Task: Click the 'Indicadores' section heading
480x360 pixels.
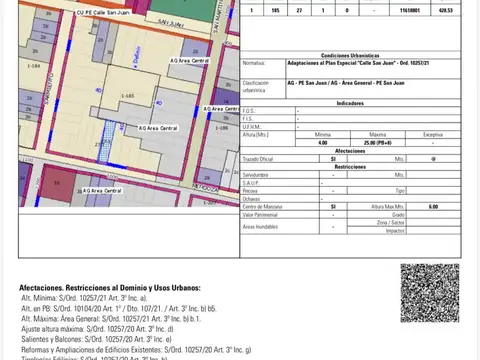Action: [350, 103]
